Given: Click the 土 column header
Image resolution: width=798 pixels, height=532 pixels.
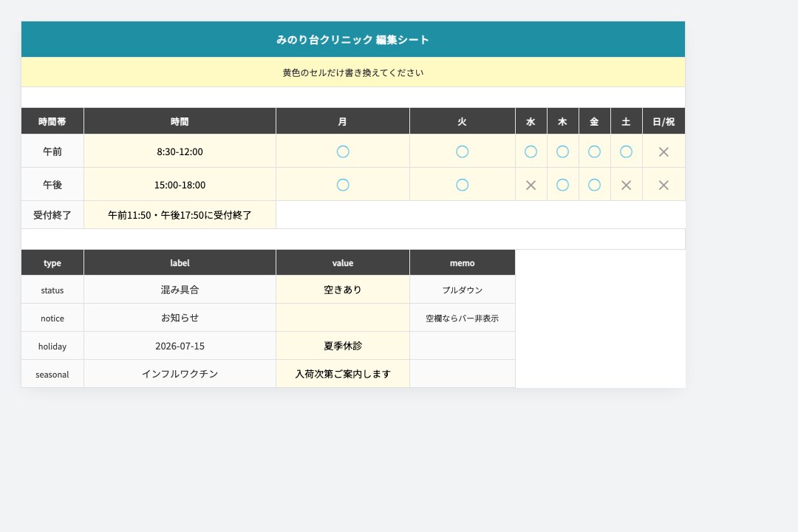Looking at the screenshot, I should [x=626, y=121].
